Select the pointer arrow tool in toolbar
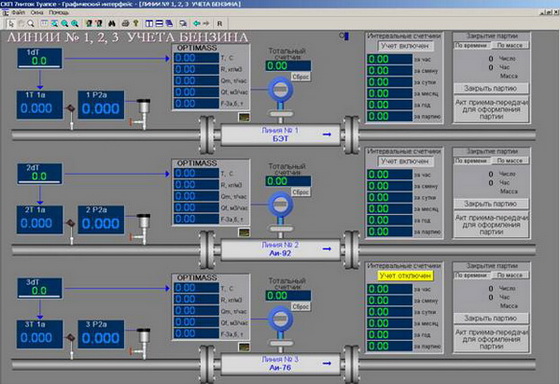 11,24
